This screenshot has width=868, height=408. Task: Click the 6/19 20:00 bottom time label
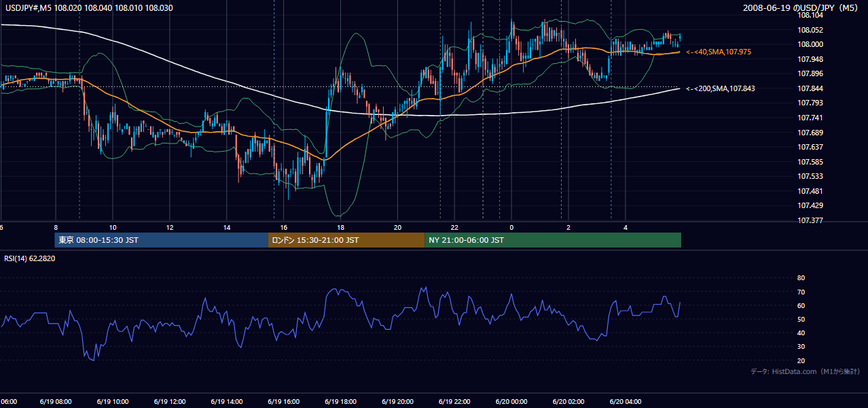[x=398, y=402]
